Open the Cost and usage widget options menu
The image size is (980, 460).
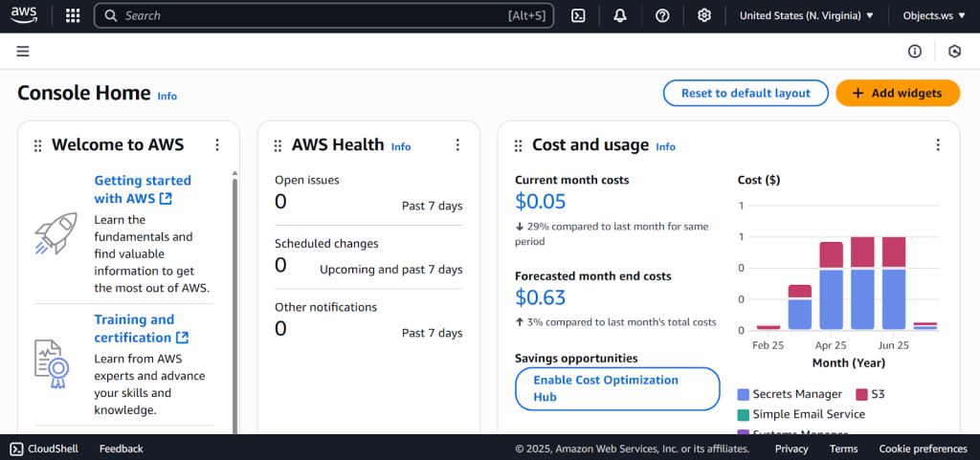pos(938,145)
